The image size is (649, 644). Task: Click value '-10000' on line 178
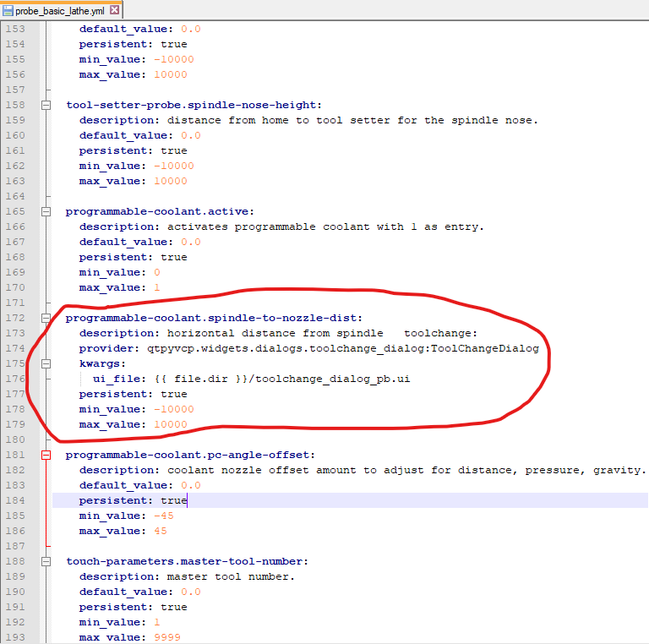[174, 409]
